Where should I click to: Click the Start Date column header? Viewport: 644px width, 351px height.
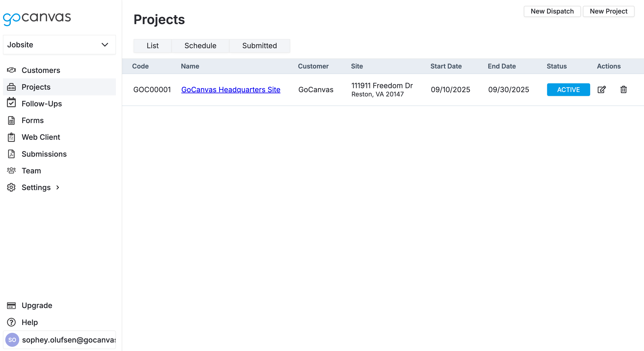click(446, 66)
